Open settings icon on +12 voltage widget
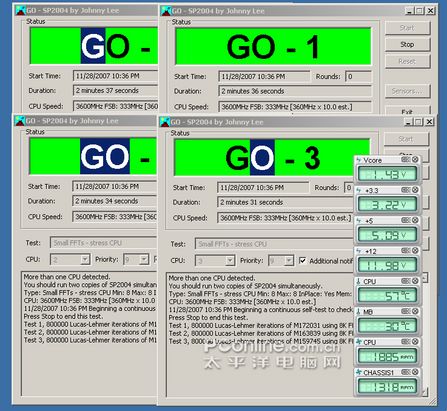Viewport: 447px width, 411px height. pyautogui.click(x=405, y=251)
